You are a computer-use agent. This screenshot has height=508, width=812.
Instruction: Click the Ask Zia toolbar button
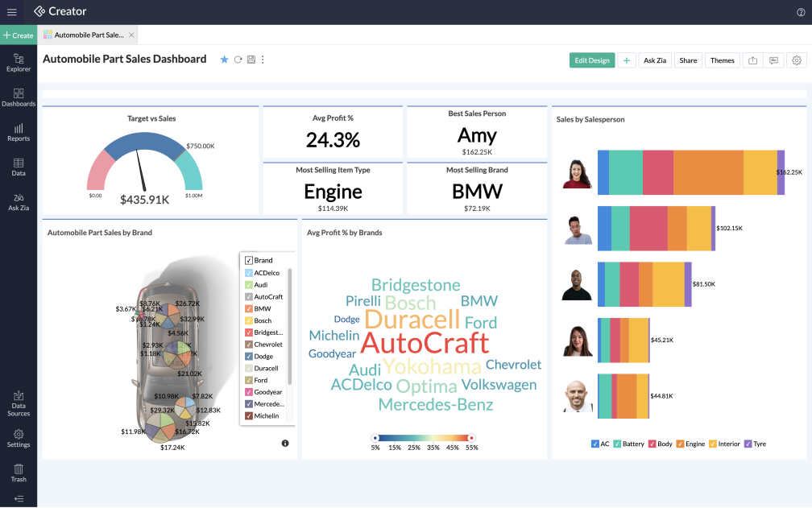pos(655,60)
